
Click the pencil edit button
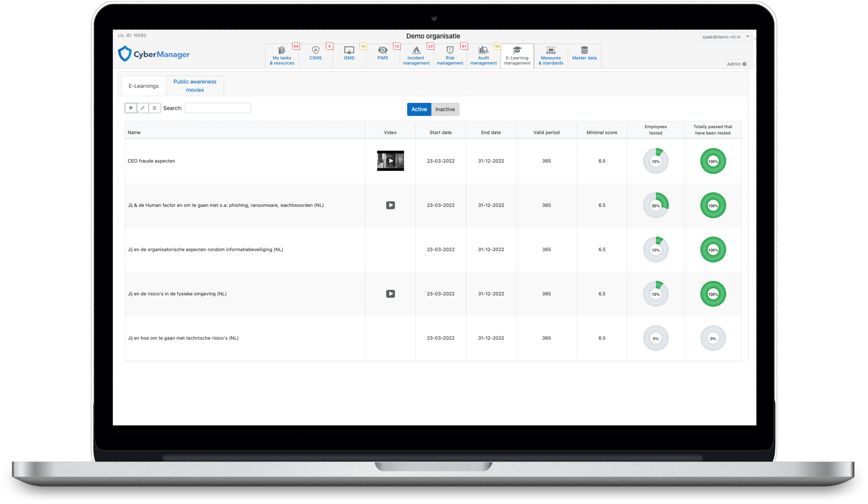[143, 108]
